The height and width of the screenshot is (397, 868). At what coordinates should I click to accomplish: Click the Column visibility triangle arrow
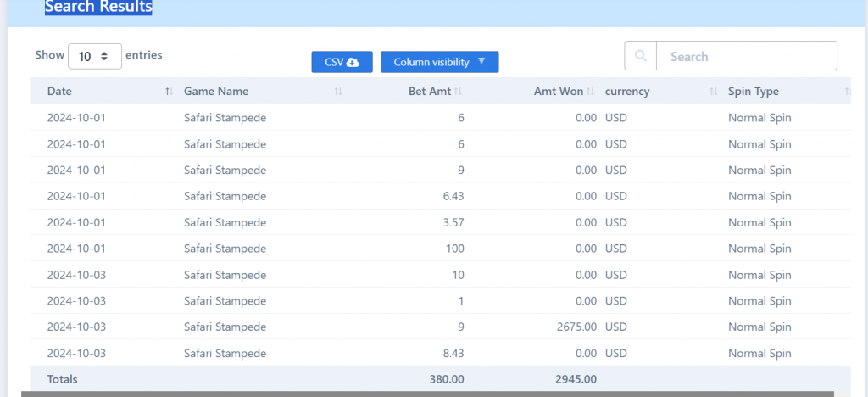coord(481,61)
